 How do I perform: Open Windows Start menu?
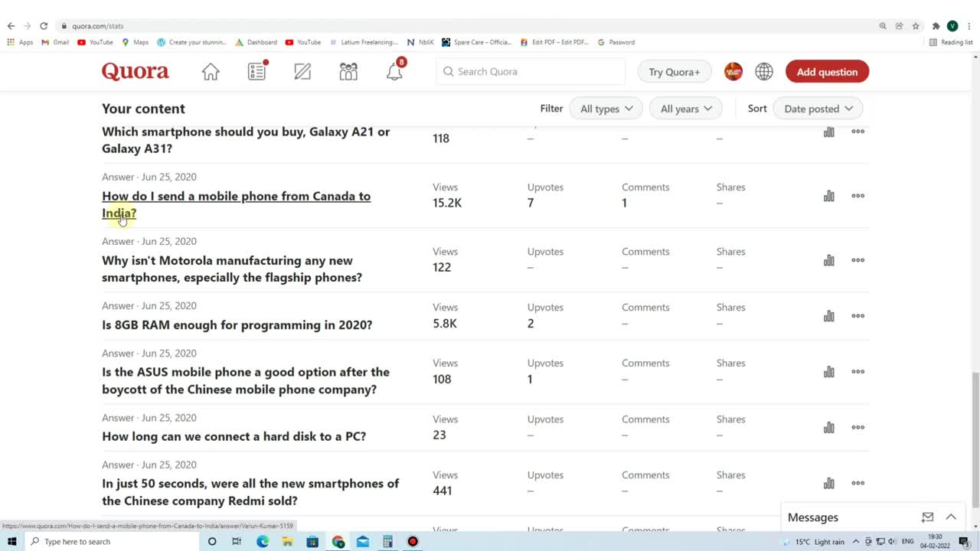pos(11,541)
